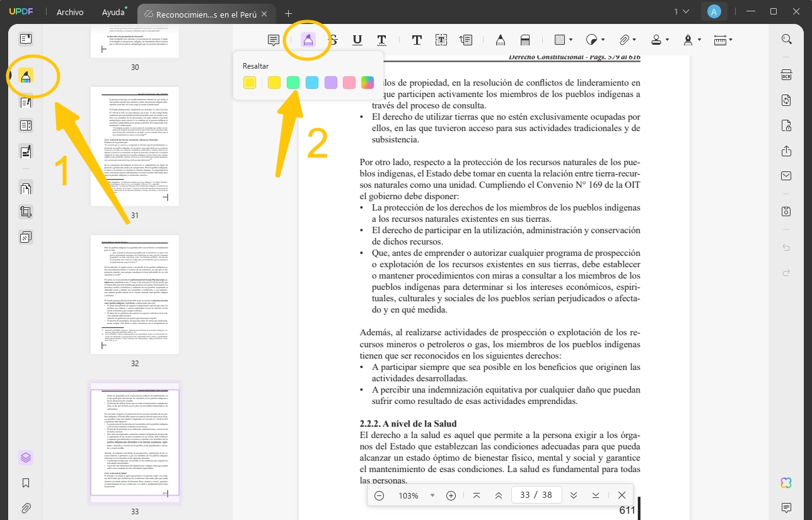This screenshot has width=812, height=520.
Task: Select page 33 thumbnail
Action: click(135, 442)
